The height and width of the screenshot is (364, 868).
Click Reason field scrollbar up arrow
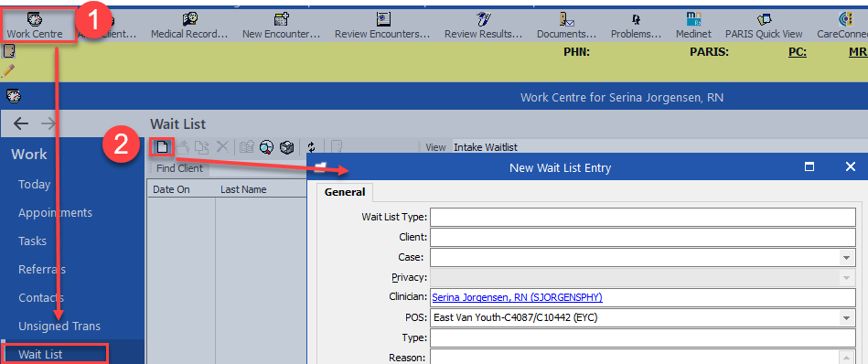click(847, 358)
